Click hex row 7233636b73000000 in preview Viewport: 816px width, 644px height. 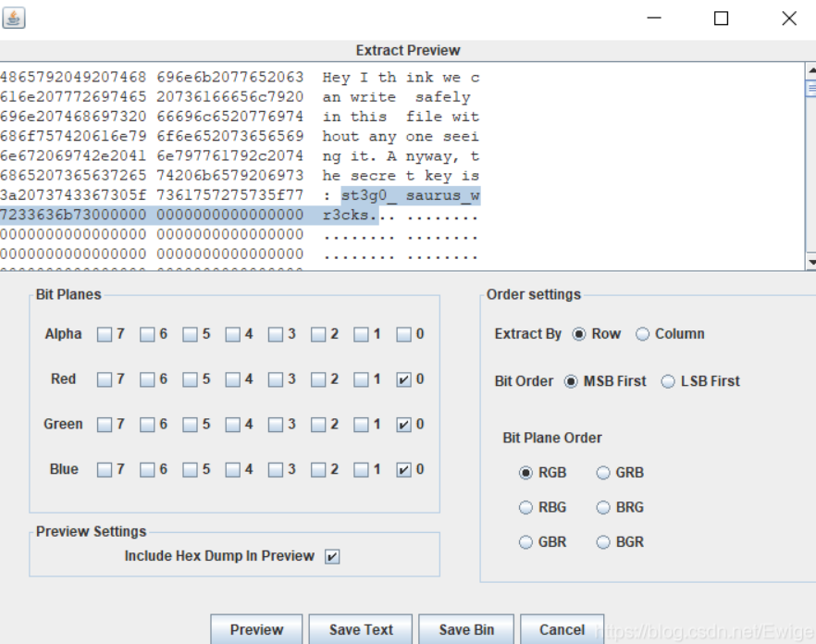pyautogui.click(x=73, y=215)
